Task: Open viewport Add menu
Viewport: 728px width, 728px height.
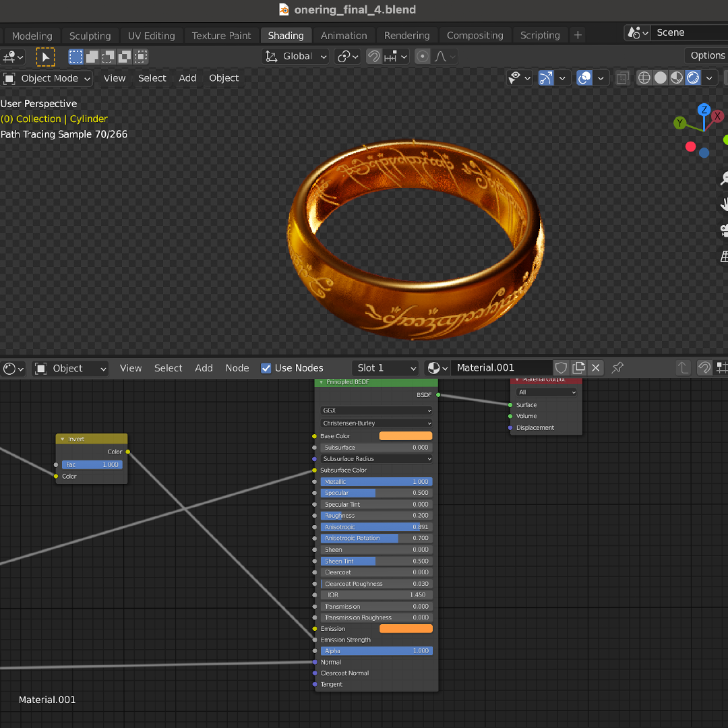Action: [x=187, y=78]
